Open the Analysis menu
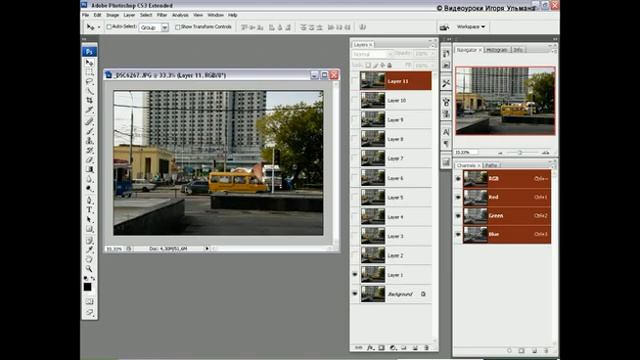The width and height of the screenshot is (640, 360). (180, 15)
